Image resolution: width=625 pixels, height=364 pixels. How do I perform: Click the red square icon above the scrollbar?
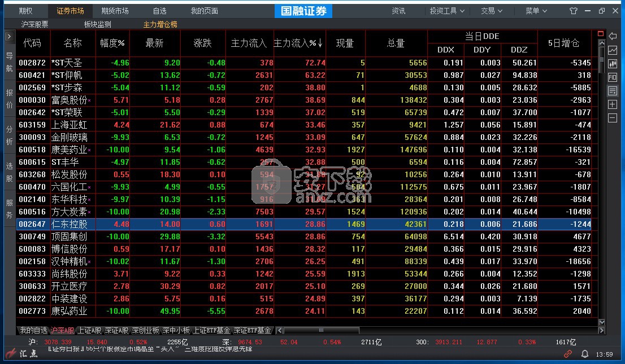601,34
